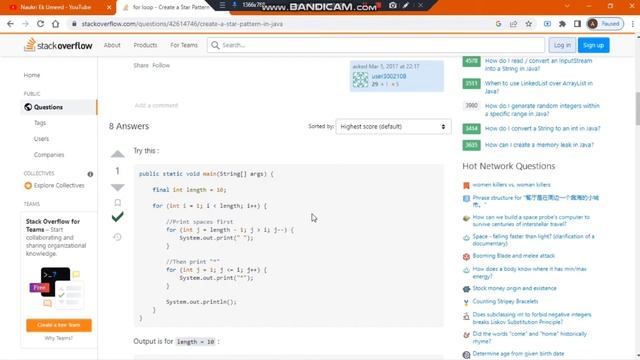Click the Google icon in address bar
The height and width of the screenshot is (360, 640).
[x=498, y=24]
